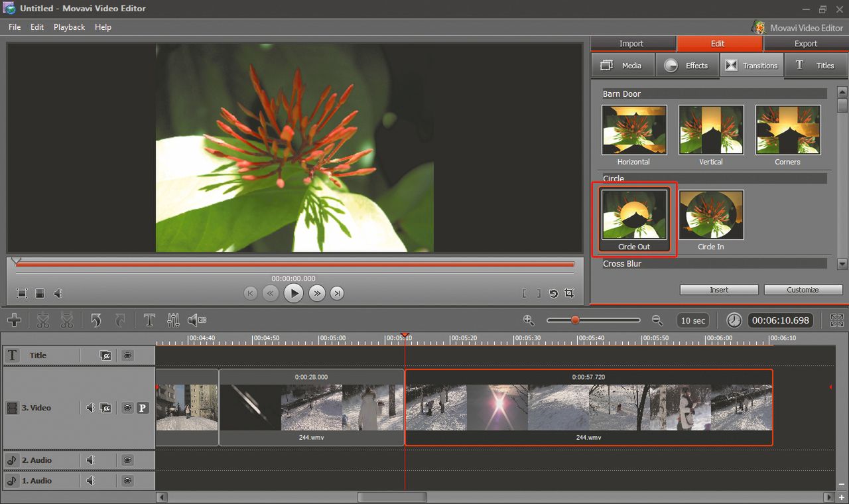
Task: Click timeline scroll right arrow
Action: click(829, 497)
